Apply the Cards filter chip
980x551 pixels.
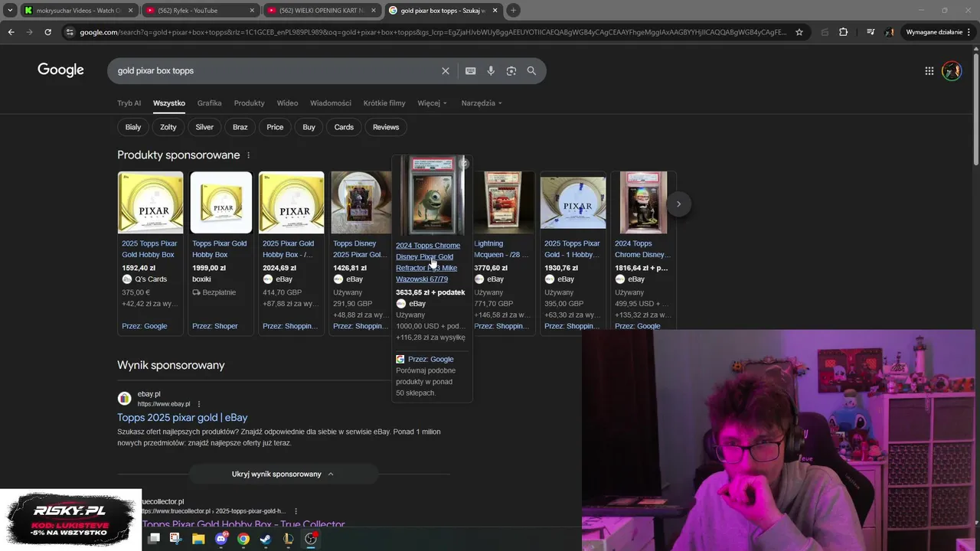[344, 127]
